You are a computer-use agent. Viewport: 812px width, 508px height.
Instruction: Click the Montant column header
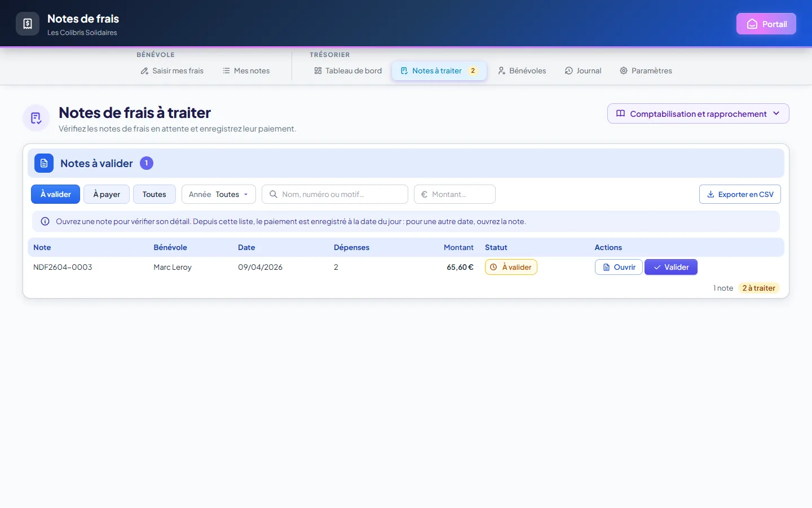coord(458,247)
